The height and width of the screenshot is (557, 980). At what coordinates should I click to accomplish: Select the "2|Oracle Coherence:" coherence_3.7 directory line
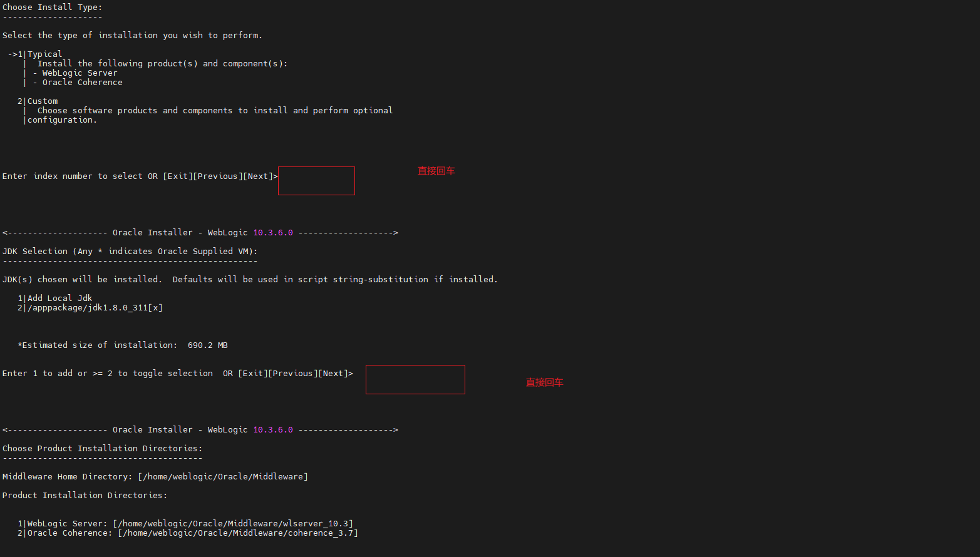pyautogui.click(x=188, y=533)
